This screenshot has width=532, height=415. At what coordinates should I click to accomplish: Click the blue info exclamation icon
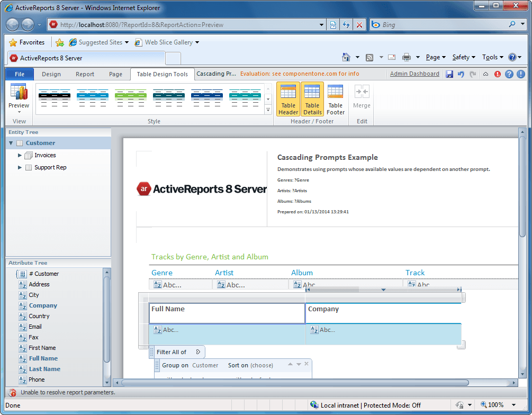(x=521, y=74)
